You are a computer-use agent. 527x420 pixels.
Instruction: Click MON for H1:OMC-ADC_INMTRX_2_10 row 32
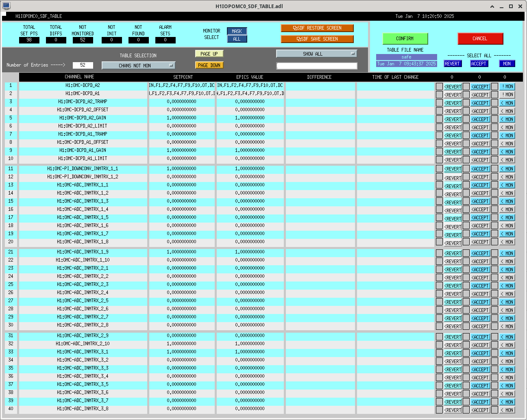507,345
